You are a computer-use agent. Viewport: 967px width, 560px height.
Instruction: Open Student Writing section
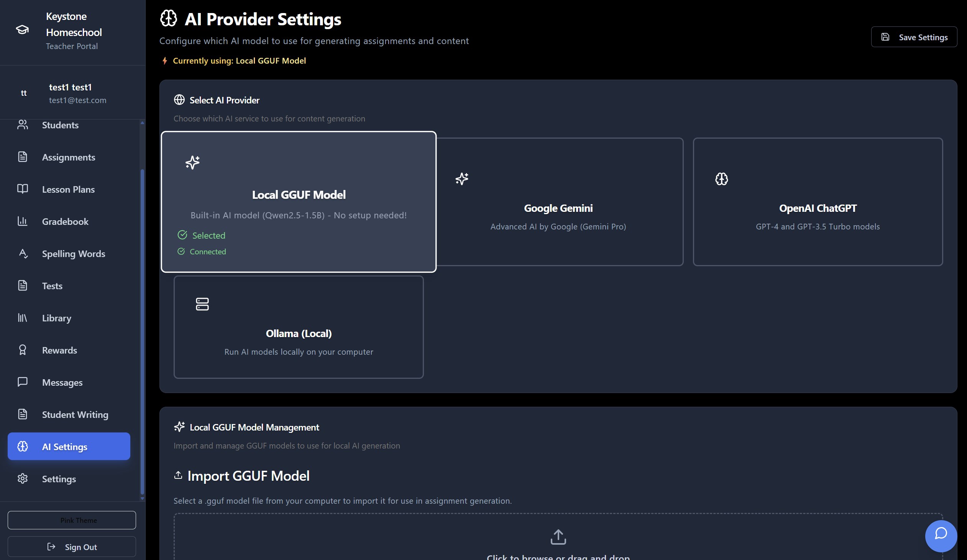tap(69, 414)
